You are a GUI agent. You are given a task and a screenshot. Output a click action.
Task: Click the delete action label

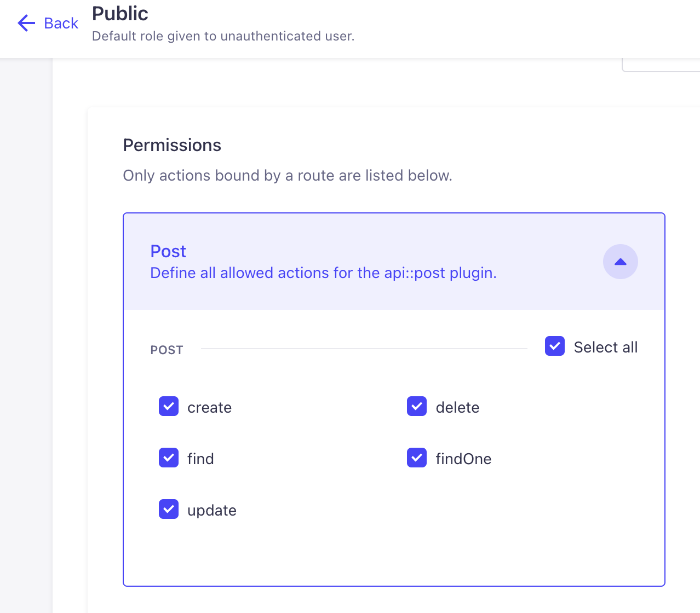coord(457,408)
